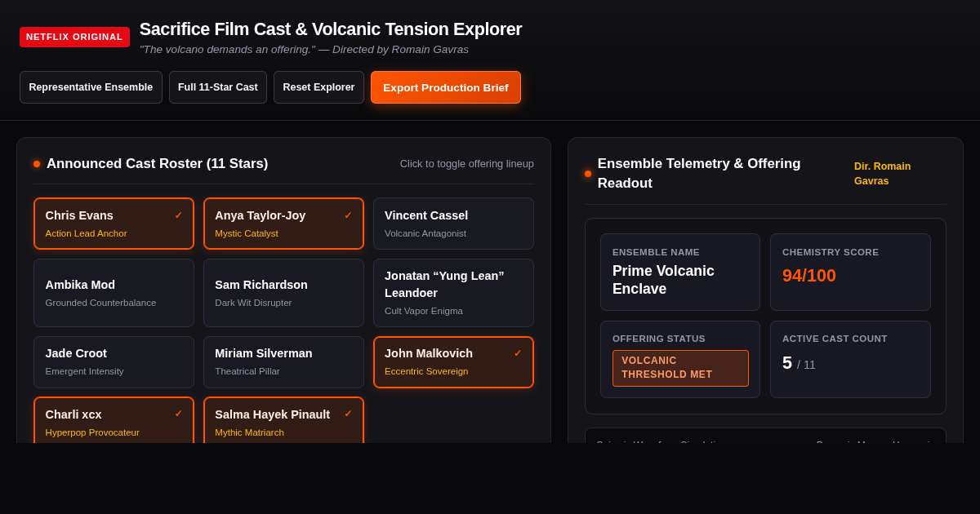Screen dimensions: 980x514
Task: Load the Full 11-Star Cast
Action: point(218,87)
